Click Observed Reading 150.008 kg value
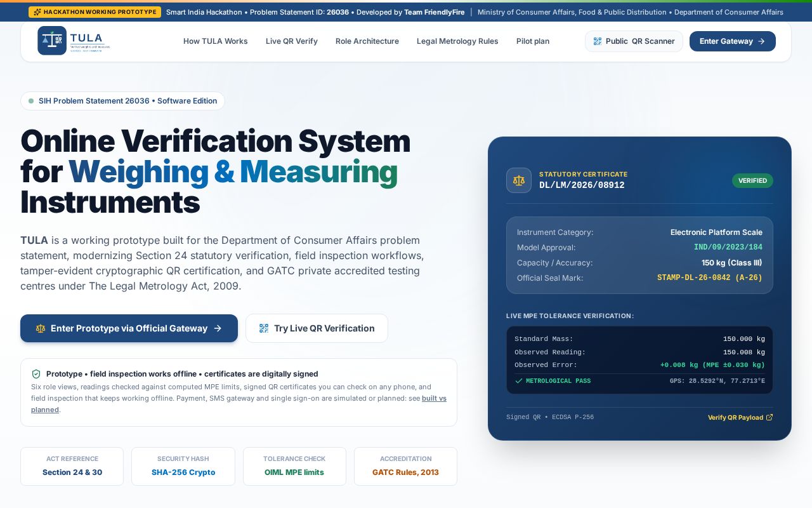 [744, 352]
